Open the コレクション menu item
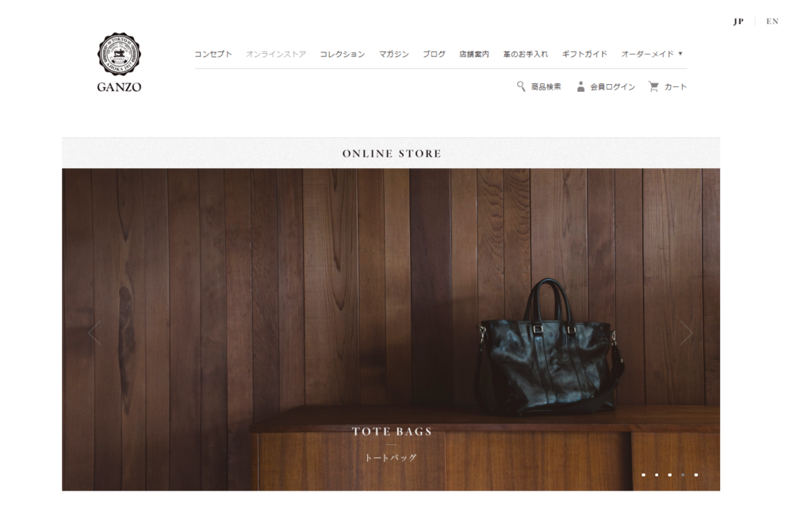Image resolution: width=812 pixels, height=505 pixels. [343, 54]
